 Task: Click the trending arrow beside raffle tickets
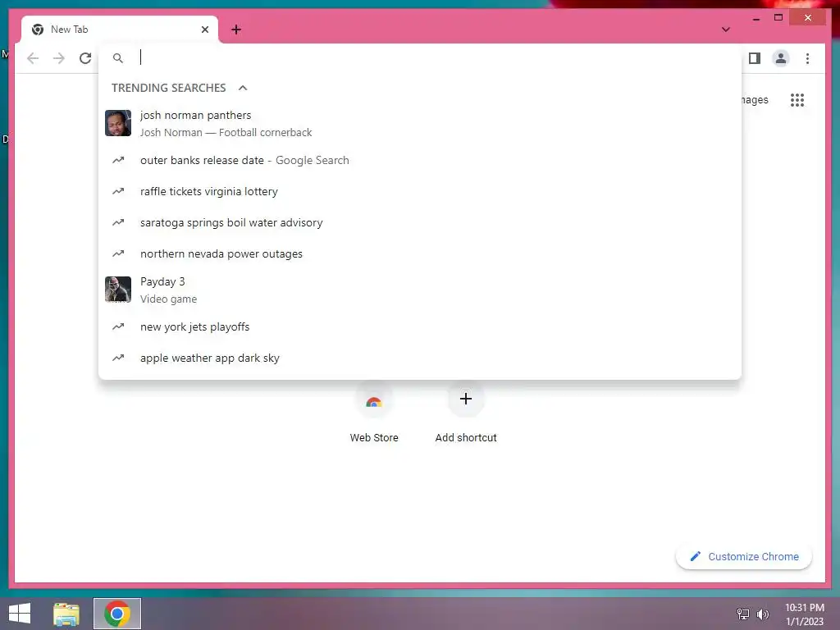118,191
